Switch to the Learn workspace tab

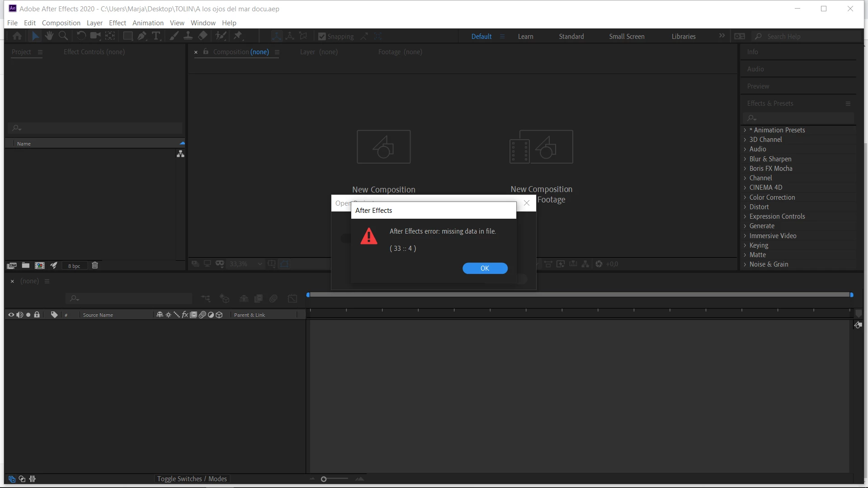[525, 37]
